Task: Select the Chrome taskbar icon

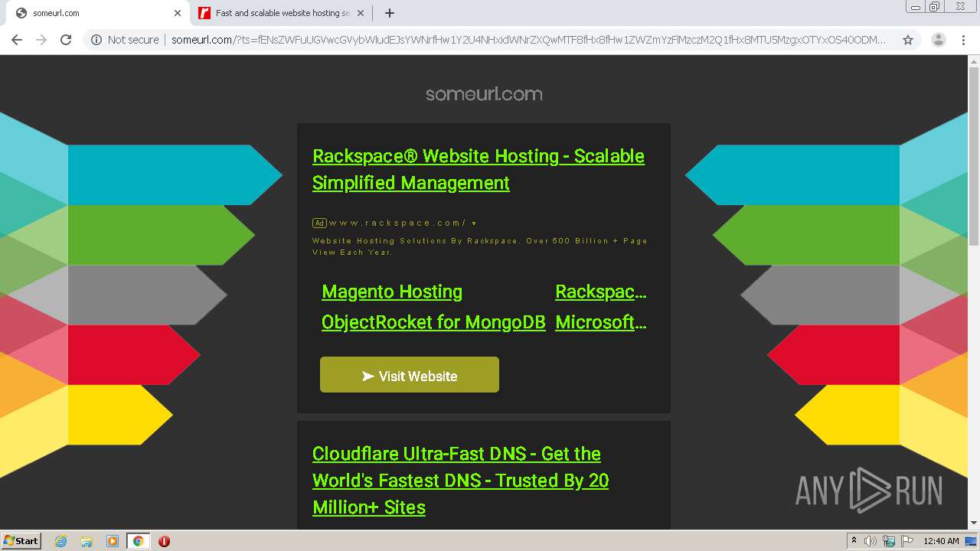Action: point(139,541)
